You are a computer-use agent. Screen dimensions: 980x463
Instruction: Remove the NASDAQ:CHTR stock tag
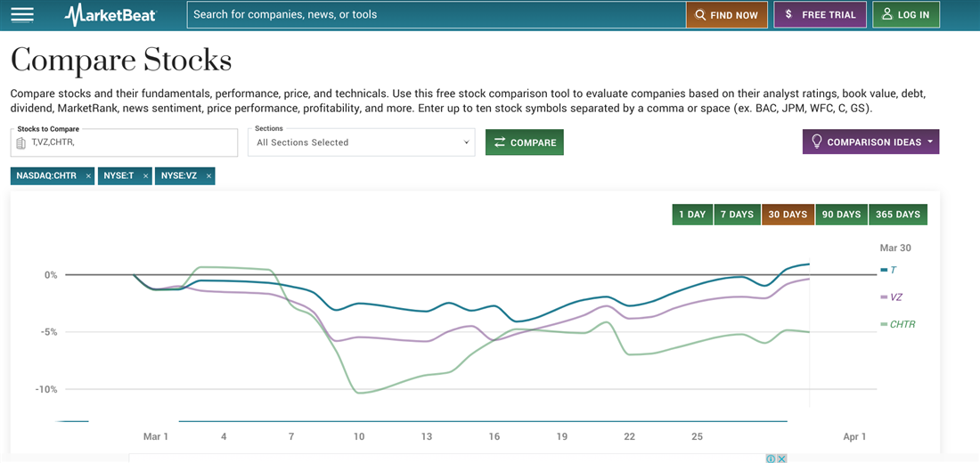point(88,176)
